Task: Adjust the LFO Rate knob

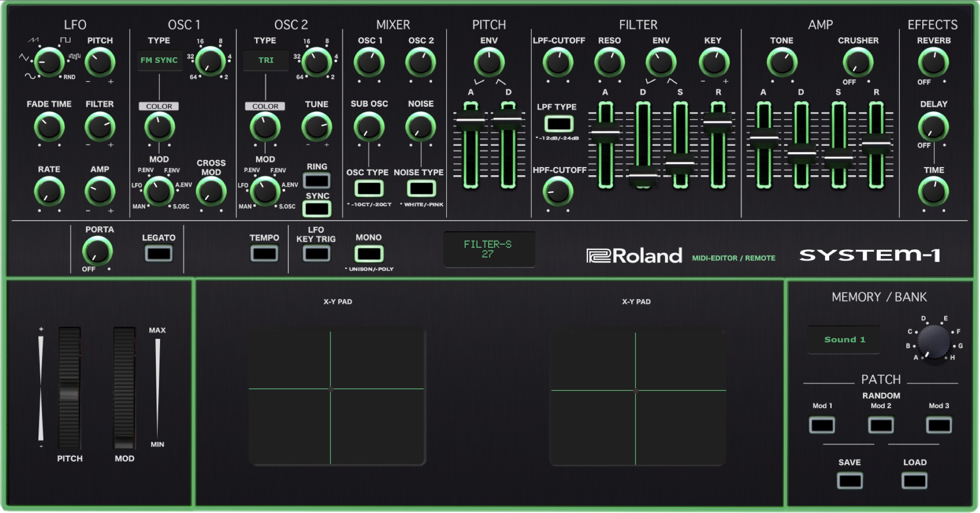Action: tap(49, 193)
